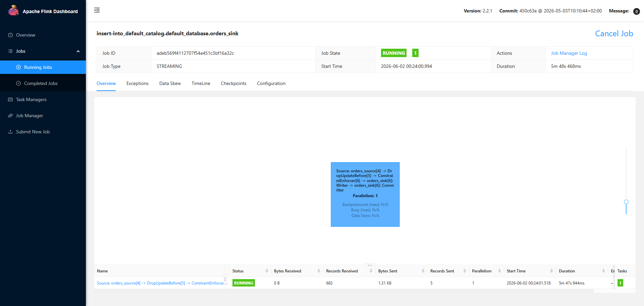Sort by Start Time column arrows
The width and height of the screenshot is (644, 306).
coord(551,271)
